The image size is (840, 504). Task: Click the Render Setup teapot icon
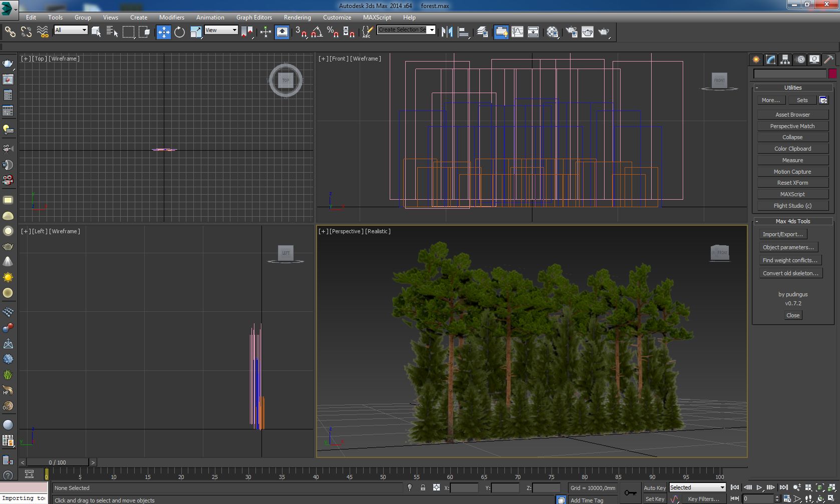[572, 33]
